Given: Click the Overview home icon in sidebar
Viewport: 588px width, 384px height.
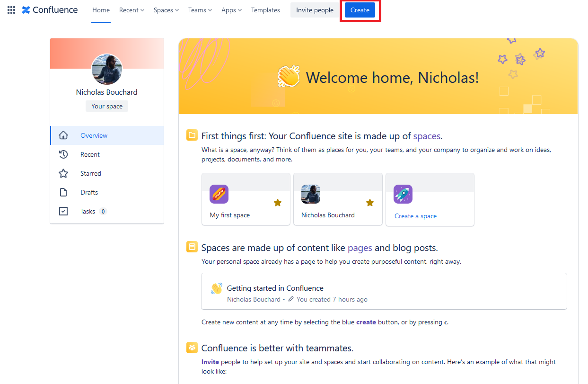Looking at the screenshot, I should (63, 135).
